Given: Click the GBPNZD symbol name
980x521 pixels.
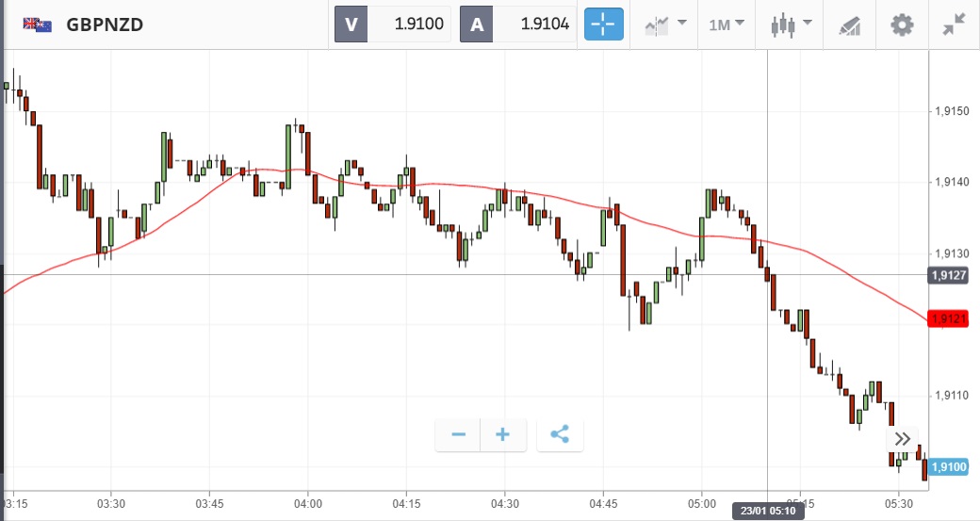Looking at the screenshot, I should pos(105,24).
